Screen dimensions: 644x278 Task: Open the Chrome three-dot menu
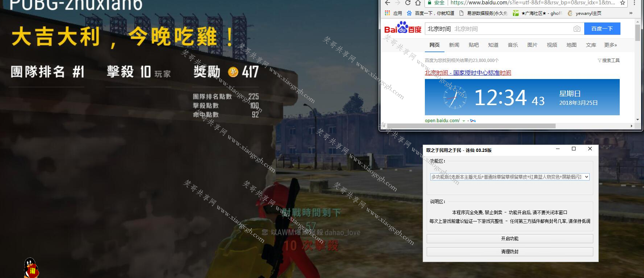634,3
